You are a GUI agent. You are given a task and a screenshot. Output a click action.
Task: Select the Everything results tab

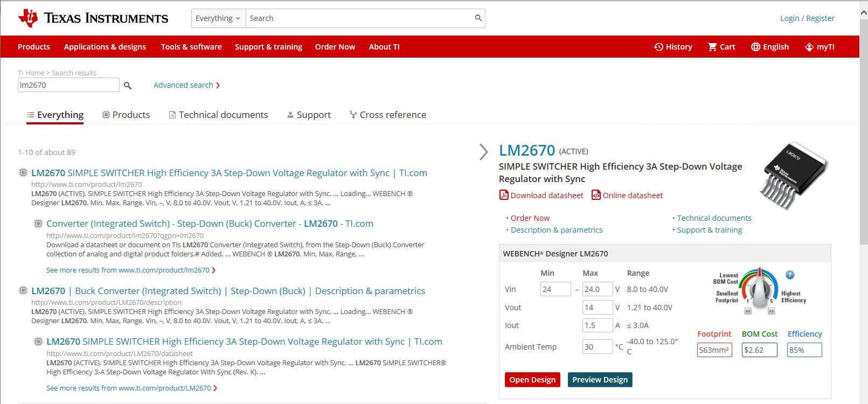coord(55,115)
